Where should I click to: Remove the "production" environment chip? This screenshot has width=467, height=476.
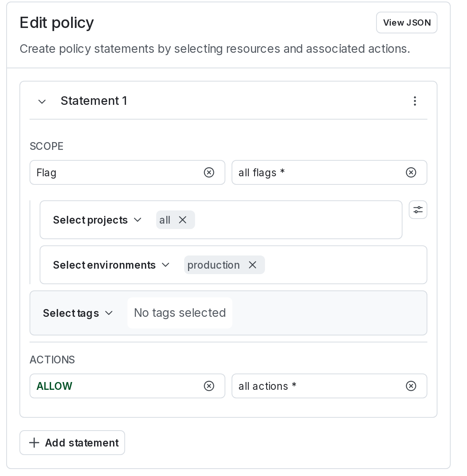(x=253, y=265)
